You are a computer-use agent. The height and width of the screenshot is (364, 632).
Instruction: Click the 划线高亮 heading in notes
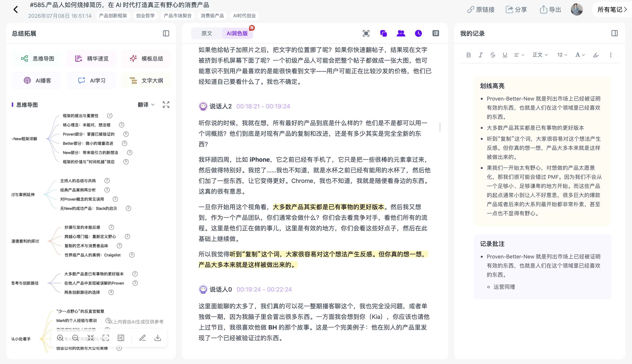tap(492, 86)
